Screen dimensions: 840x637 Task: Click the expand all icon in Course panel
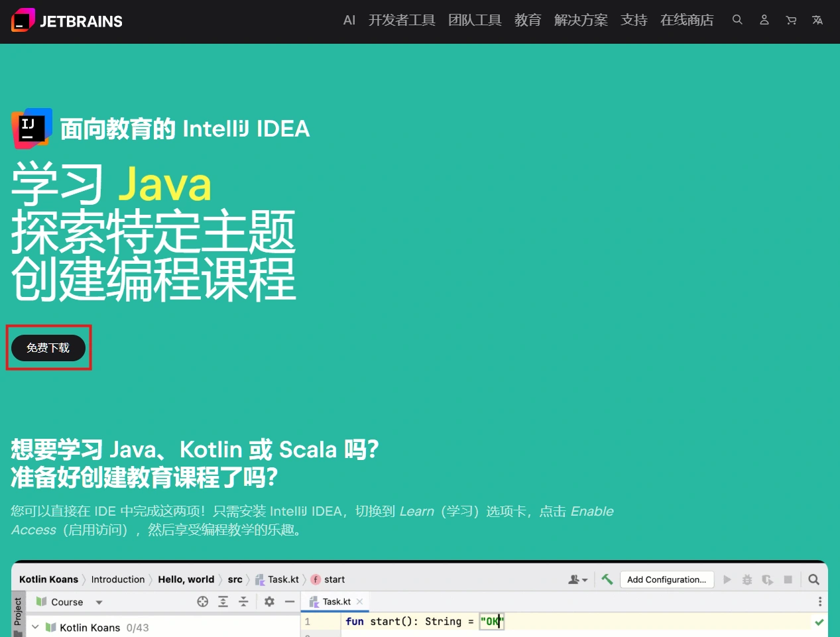point(223,602)
